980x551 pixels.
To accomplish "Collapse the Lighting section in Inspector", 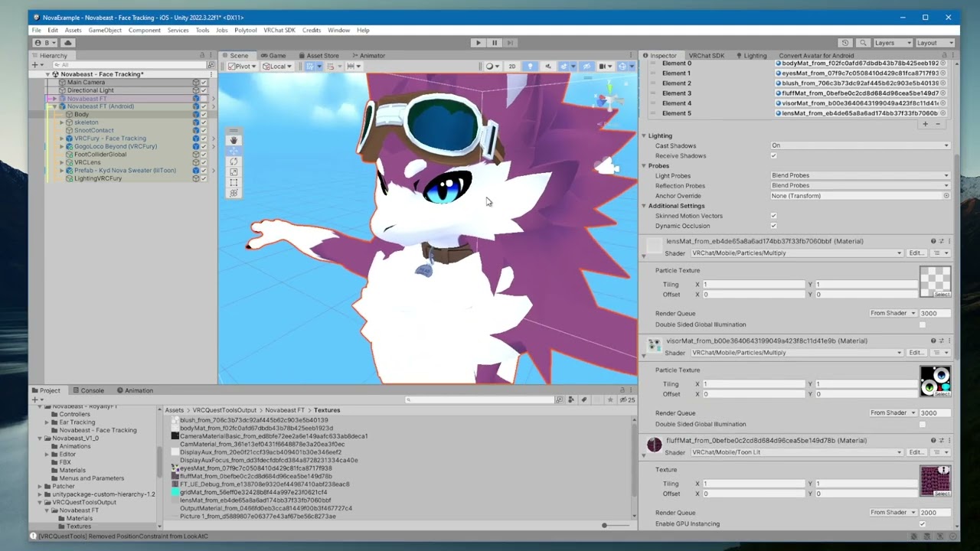I will coord(644,136).
